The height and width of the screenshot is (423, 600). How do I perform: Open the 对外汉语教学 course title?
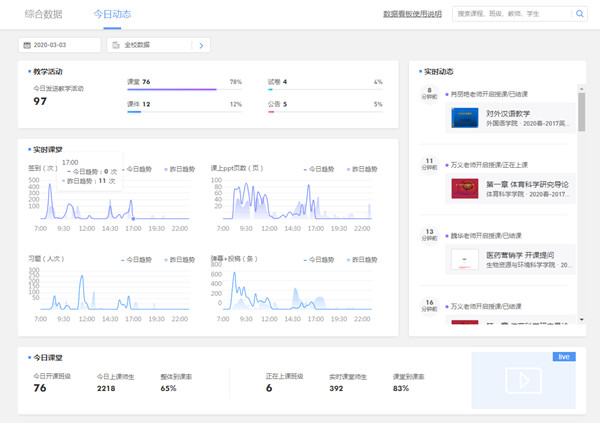tap(508, 114)
